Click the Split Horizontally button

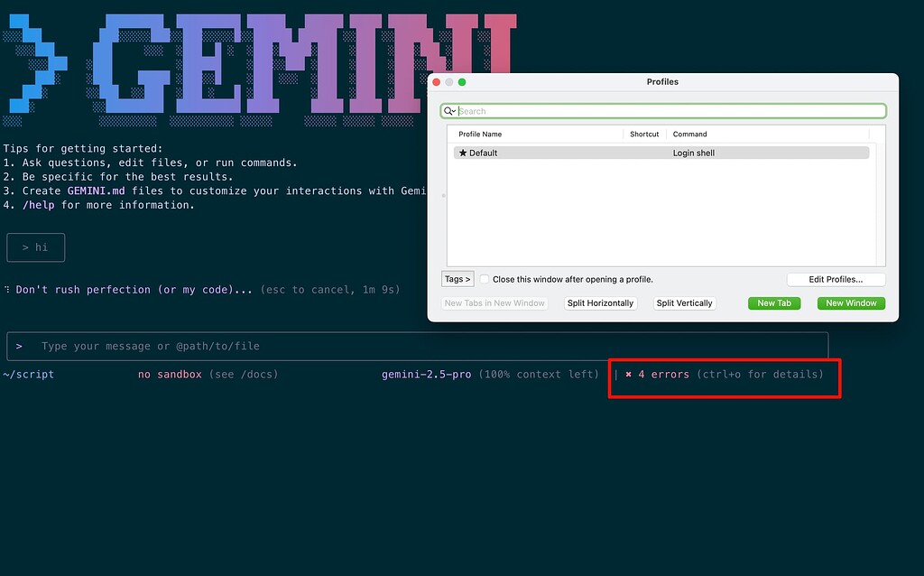tap(600, 303)
